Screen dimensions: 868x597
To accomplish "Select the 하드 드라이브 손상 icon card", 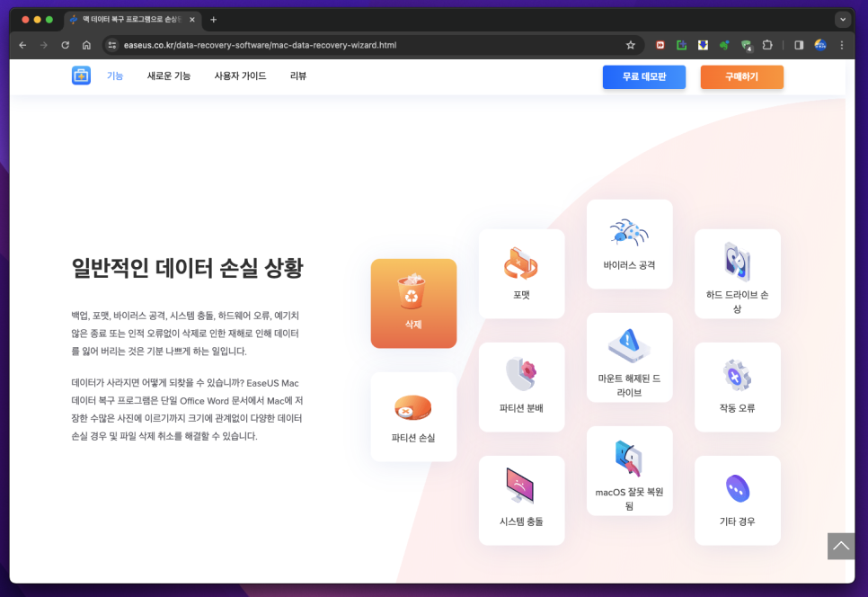I will (738, 273).
